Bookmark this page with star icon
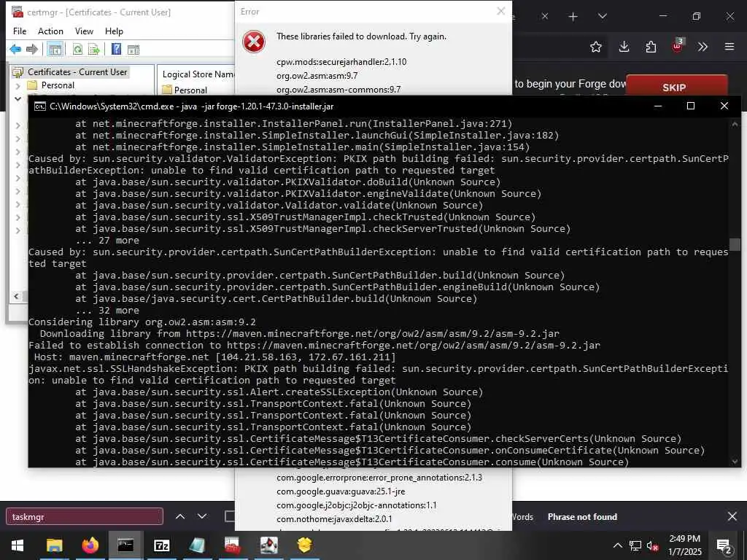Image resolution: width=747 pixels, height=560 pixels. [x=595, y=47]
